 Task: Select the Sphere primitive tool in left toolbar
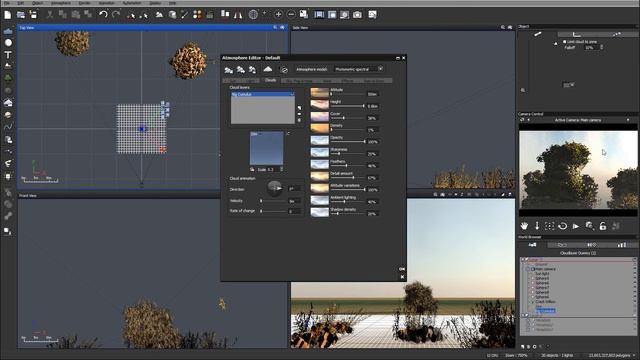click(x=8, y=42)
